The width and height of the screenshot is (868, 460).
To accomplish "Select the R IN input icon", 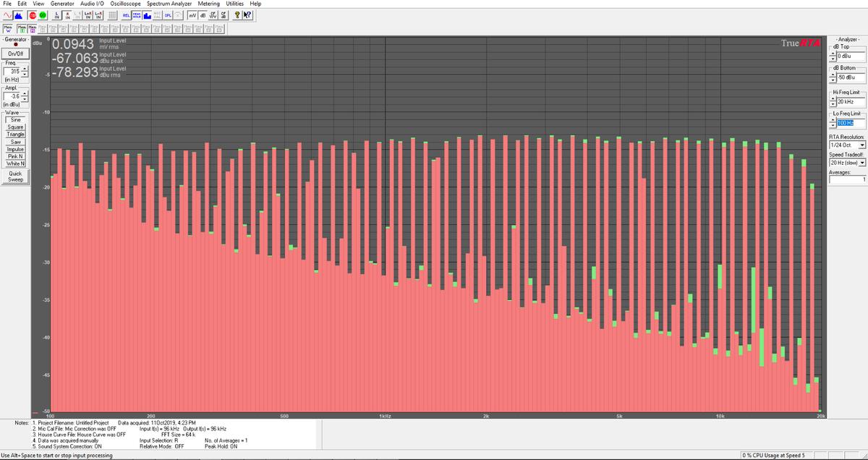I will [x=67, y=15].
